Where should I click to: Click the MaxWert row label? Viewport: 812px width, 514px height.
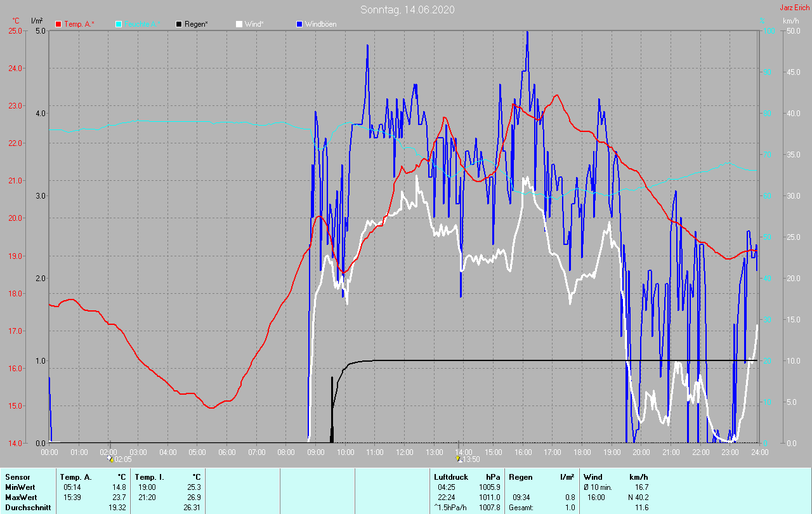[x=20, y=497]
